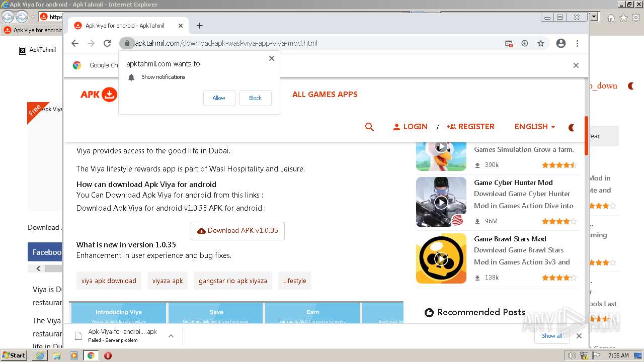View site info via padlock icon
Screen dimensions: 644x362
click(x=127, y=43)
